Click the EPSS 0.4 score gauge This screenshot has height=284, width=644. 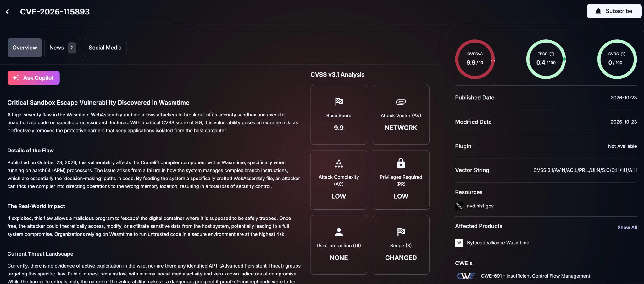click(546, 59)
